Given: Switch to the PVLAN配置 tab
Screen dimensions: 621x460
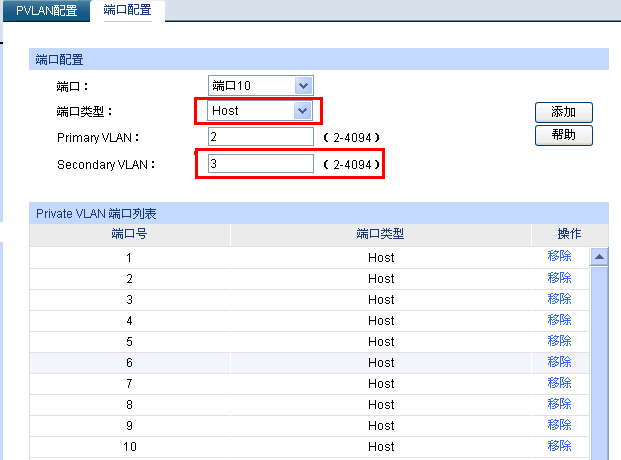Looking at the screenshot, I should [x=46, y=10].
